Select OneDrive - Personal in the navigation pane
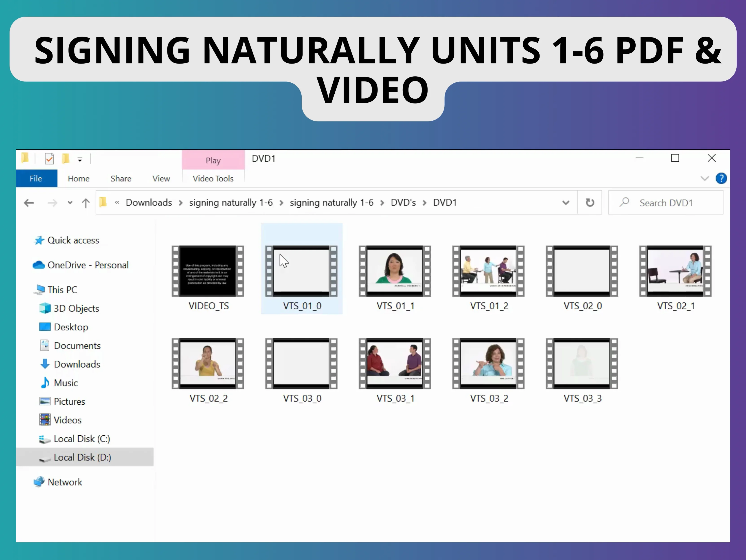 pyautogui.click(x=88, y=265)
